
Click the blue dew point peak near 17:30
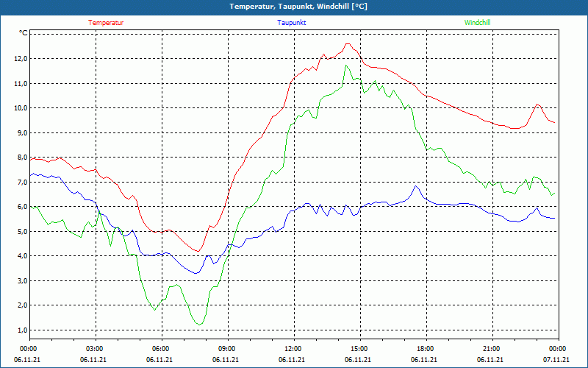415,186
